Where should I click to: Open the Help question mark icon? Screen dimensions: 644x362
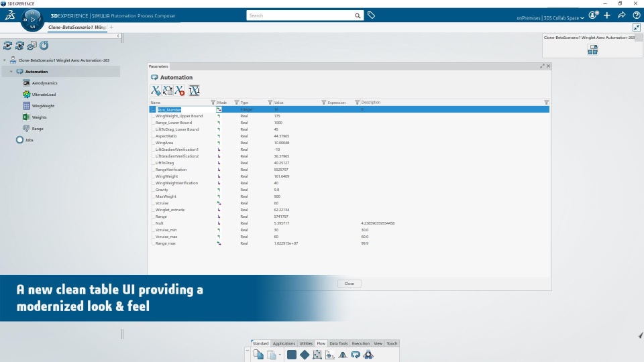(x=636, y=15)
